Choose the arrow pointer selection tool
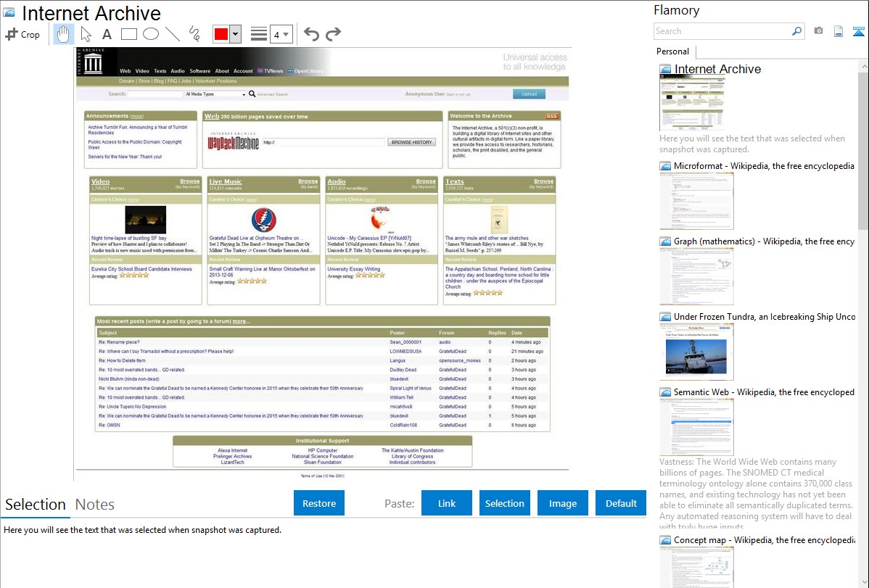869x588 pixels. click(x=86, y=34)
